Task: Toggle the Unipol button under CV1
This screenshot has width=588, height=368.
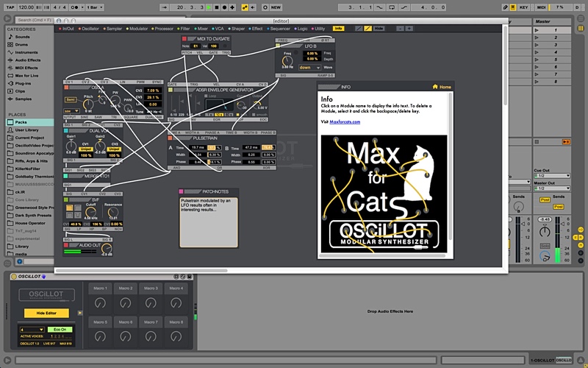Action: pos(85,148)
